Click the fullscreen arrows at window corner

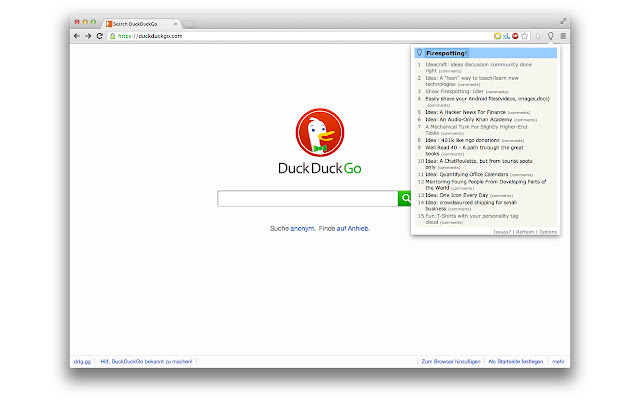(563, 21)
